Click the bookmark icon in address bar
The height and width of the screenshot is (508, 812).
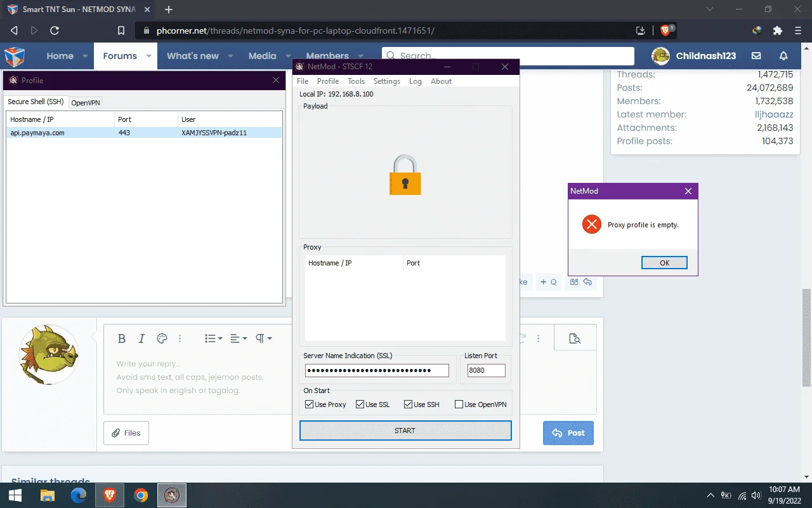(x=121, y=30)
